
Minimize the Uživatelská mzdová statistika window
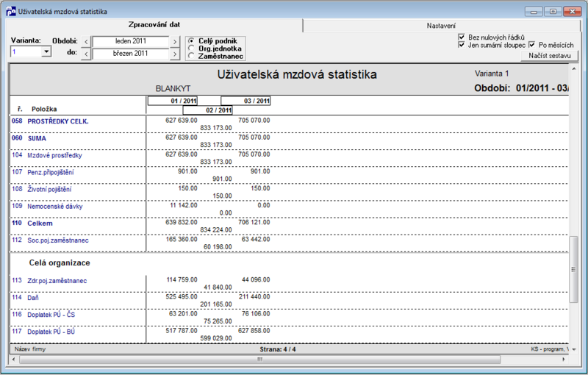[x=534, y=12]
